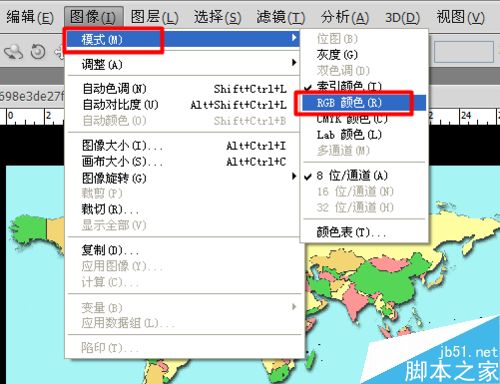500x384 pixels.
Task: Choose the 裁切(R) trim command
Action: (184, 209)
